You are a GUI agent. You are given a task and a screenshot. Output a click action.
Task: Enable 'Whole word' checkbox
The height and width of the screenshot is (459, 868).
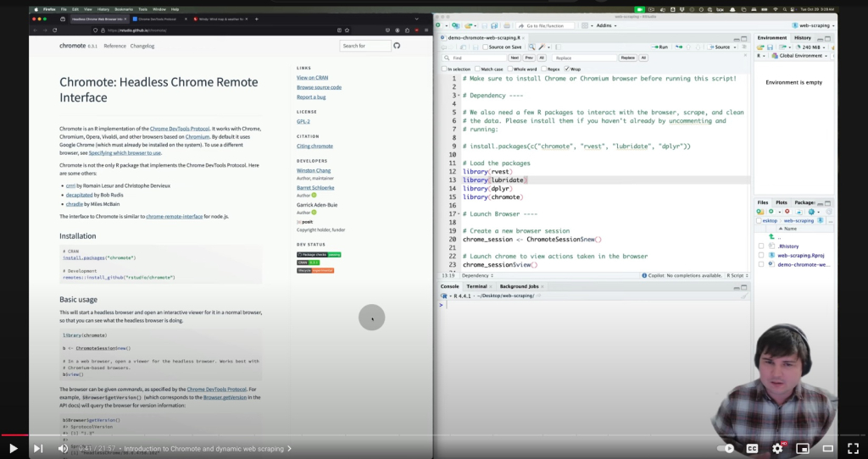click(x=509, y=69)
